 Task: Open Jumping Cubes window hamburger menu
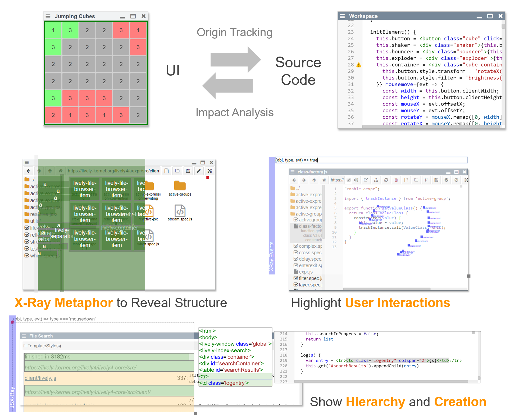coord(48,16)
